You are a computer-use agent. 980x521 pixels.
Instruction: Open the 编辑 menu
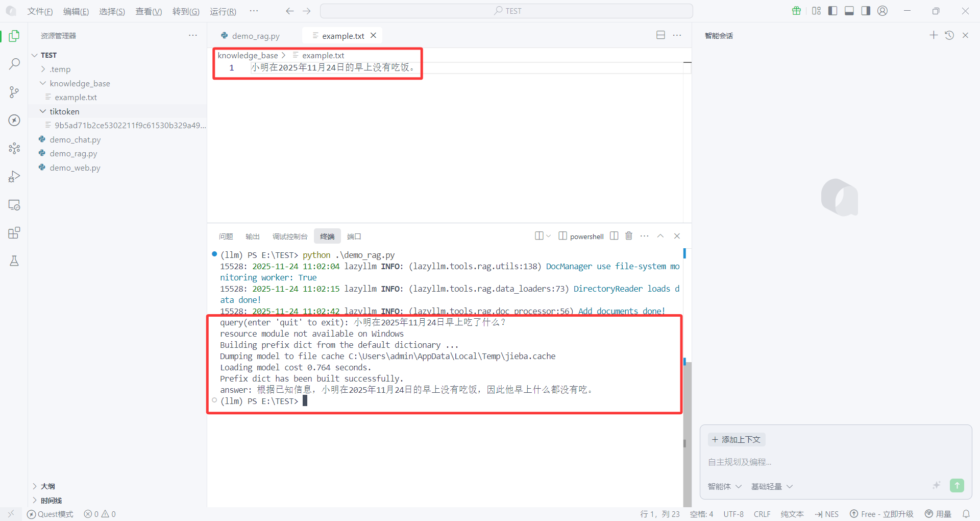click(76, 11)
